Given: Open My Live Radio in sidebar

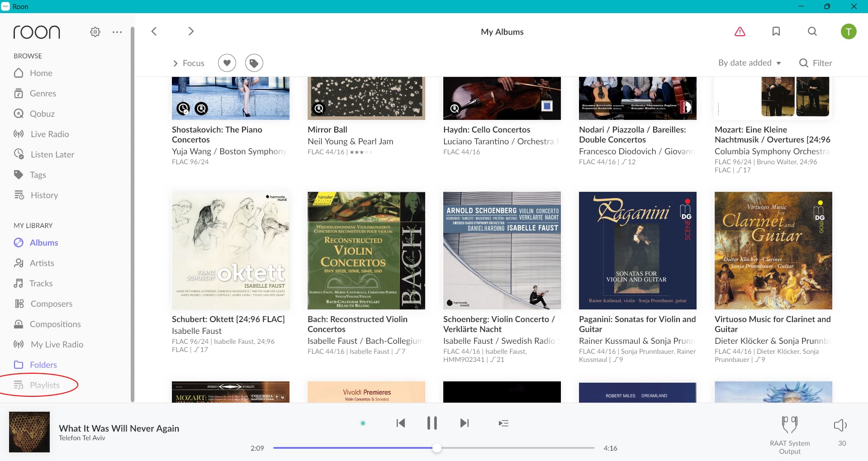Looking at the screenshot, I should (48, 344).
